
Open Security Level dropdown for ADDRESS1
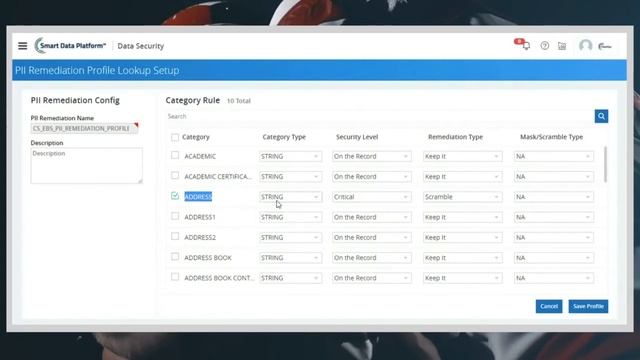pyautogui.click(x=371, y=217)
